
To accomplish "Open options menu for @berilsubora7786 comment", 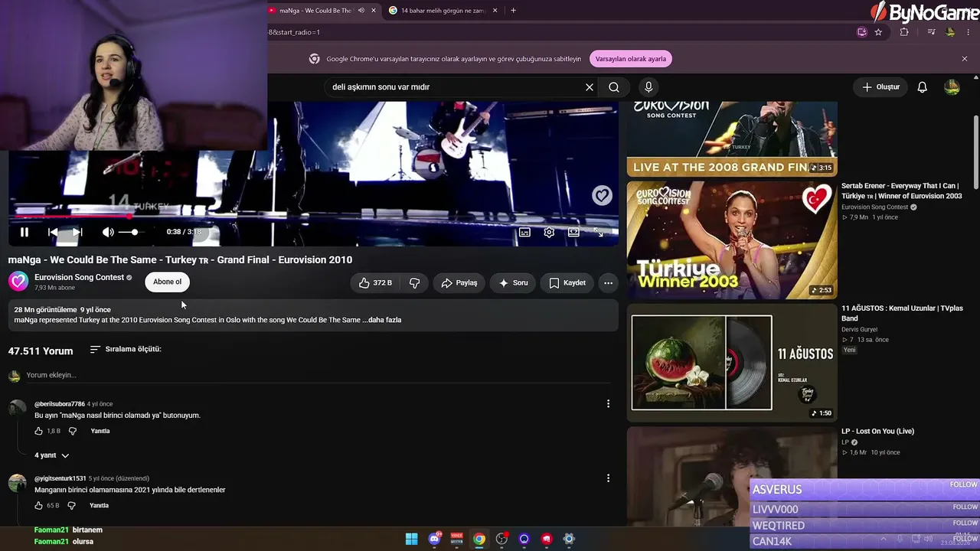I will tap(608, 403).
